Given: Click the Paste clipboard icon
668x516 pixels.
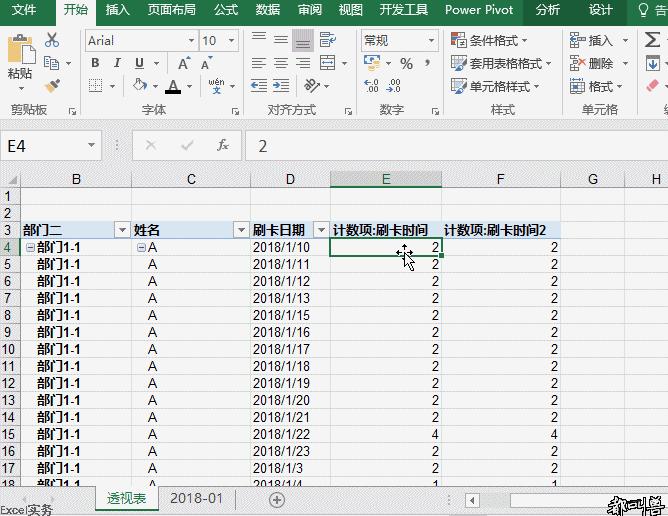Looking at the screenshot, I should (x=20, y=49).
